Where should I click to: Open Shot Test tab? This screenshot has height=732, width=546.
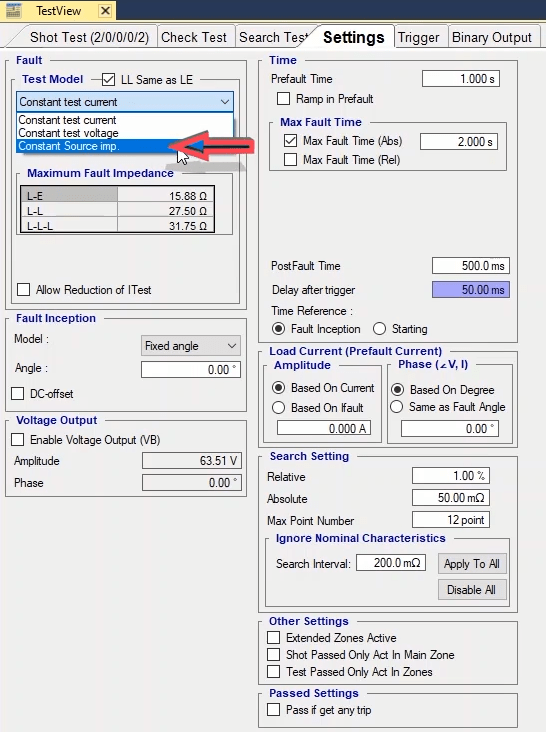point(89,37)
